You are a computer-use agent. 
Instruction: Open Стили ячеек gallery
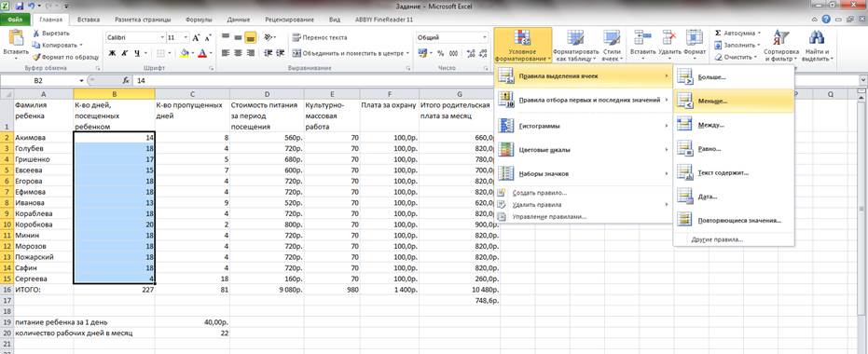point(613,45)
